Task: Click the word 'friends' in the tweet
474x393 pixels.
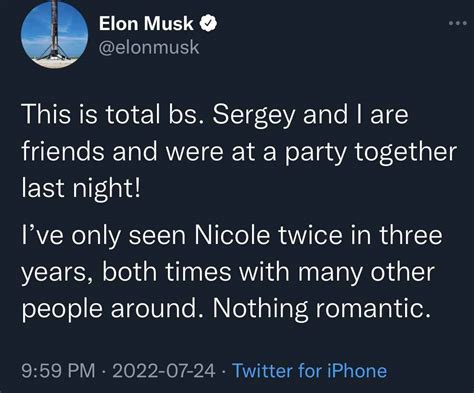Action: [x=63, y=151]
